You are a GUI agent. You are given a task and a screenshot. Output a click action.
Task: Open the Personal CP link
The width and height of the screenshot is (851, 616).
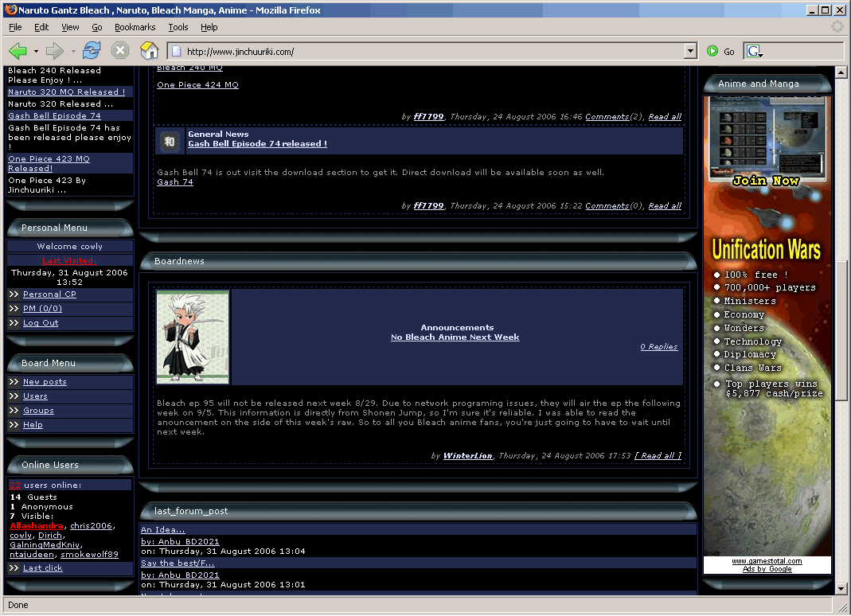49,294
